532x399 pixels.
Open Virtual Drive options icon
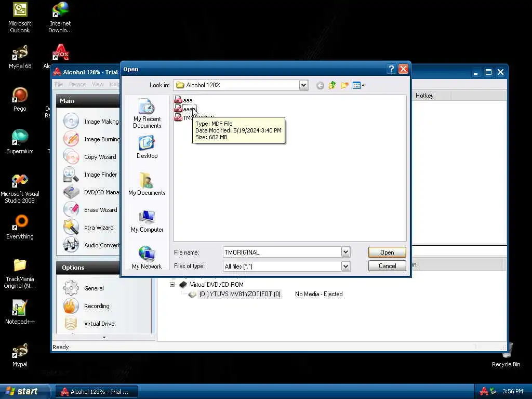71,323
